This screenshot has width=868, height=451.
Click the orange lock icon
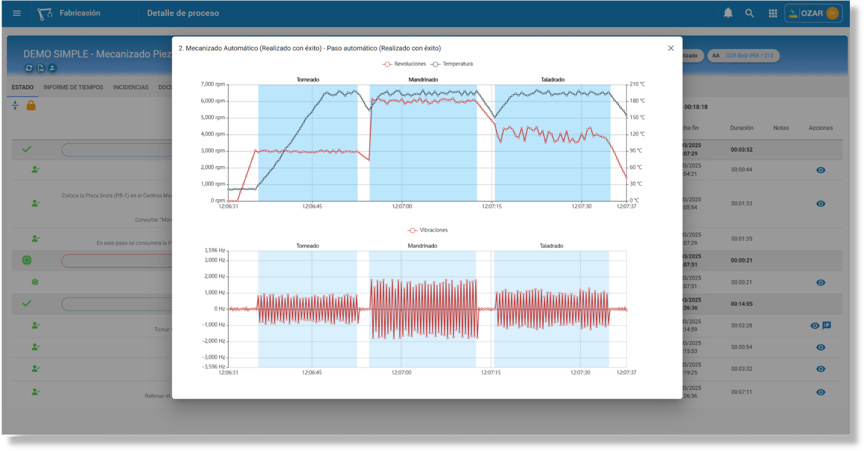coord(31,106)
